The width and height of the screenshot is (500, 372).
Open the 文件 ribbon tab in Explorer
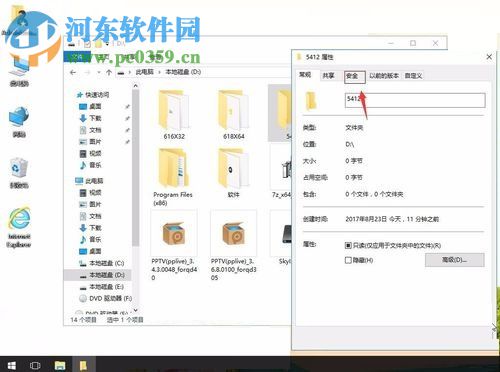[77, 57]
